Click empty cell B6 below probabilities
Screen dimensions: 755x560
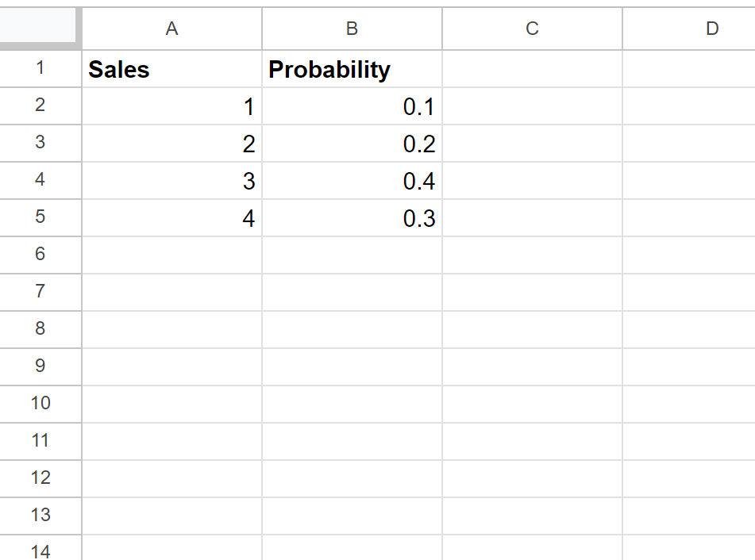[352, 254]
